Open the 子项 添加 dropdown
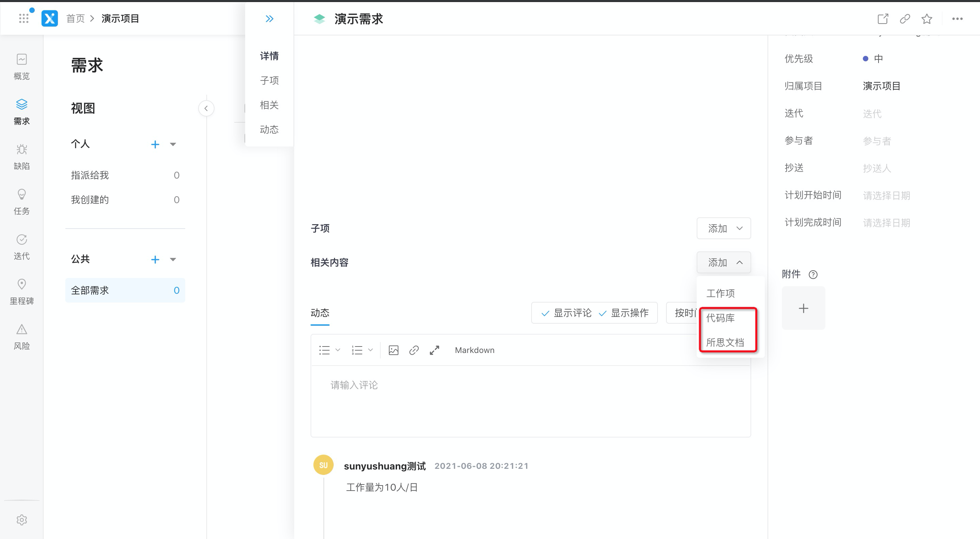Screen dimensions: 980x539 point(724,228)
